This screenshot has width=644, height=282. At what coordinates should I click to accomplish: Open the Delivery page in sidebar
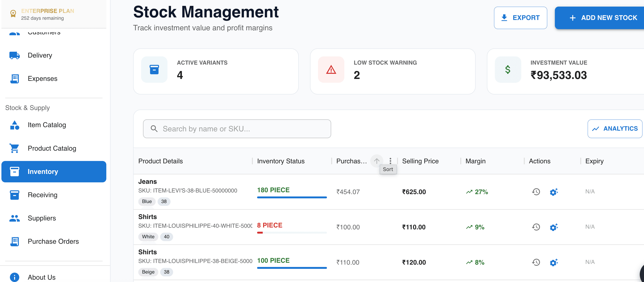(x=54, y=55)
